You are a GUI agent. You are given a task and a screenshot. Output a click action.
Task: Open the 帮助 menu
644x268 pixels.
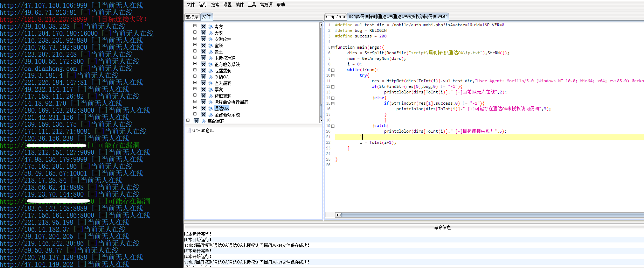point(281,5)
